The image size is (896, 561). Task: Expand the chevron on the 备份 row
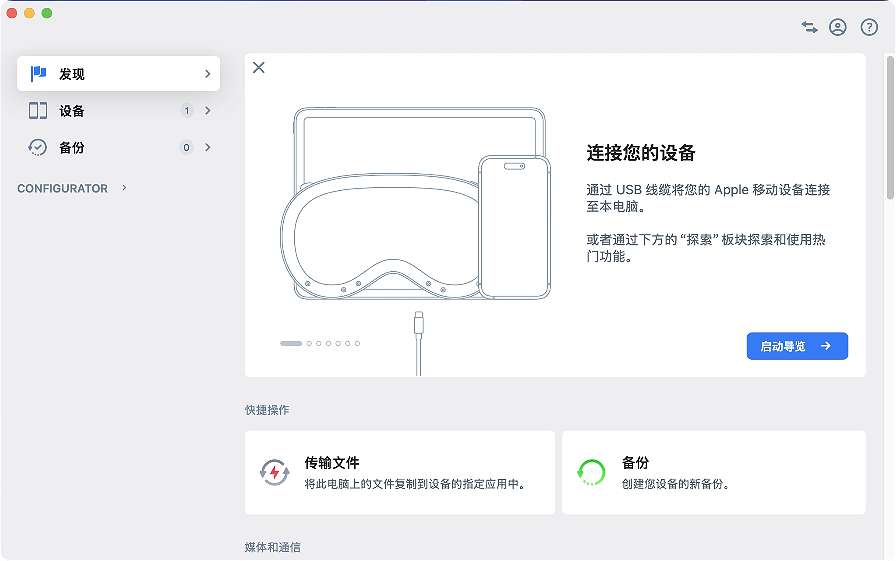pyautogui.click(x=207, y=147)
